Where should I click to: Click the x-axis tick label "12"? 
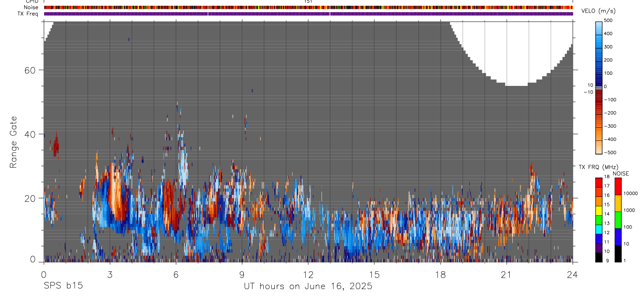pos(308,274)
